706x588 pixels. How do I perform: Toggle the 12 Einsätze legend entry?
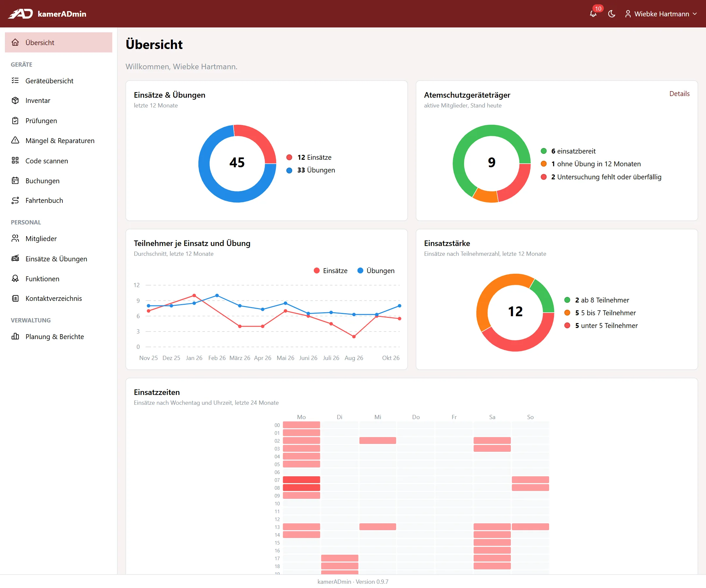point(309,157)
